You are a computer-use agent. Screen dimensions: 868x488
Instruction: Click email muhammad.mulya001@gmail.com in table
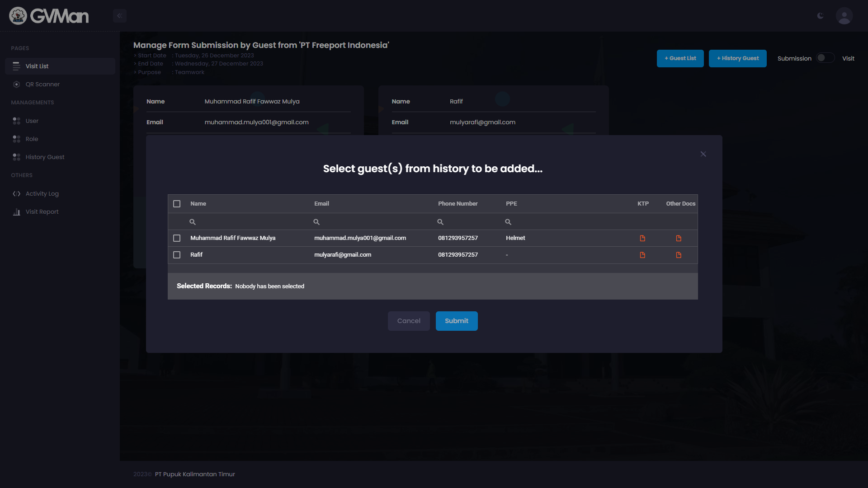pos(360,238)
